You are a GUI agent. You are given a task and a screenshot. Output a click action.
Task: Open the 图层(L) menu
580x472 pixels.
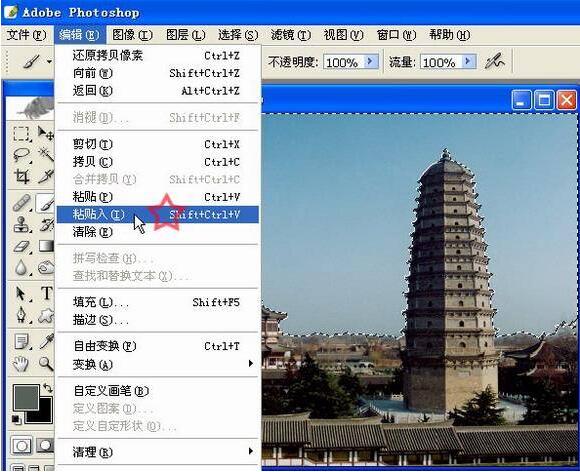click(185, 35)
